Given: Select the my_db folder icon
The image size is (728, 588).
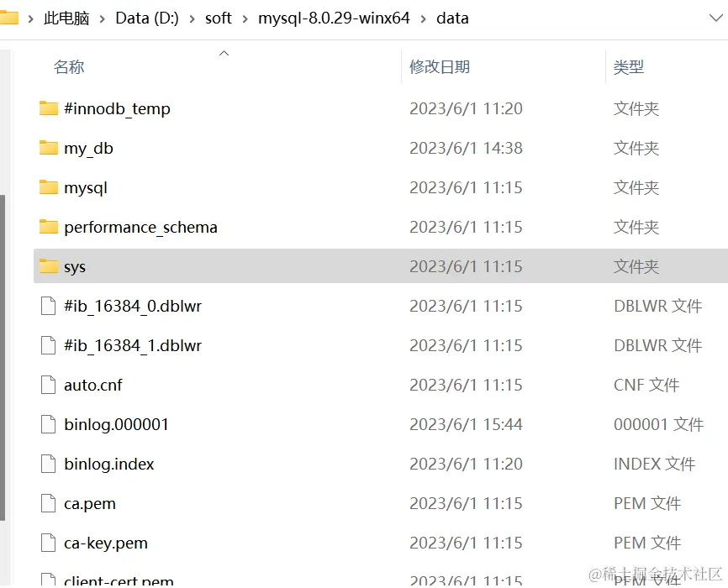Looking at the screenshot, I should [48, 148].
